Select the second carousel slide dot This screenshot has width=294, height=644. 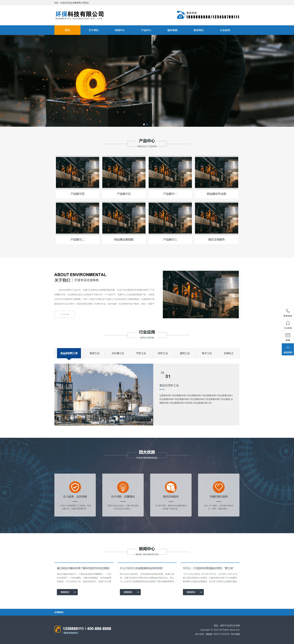tap(147, 124)
